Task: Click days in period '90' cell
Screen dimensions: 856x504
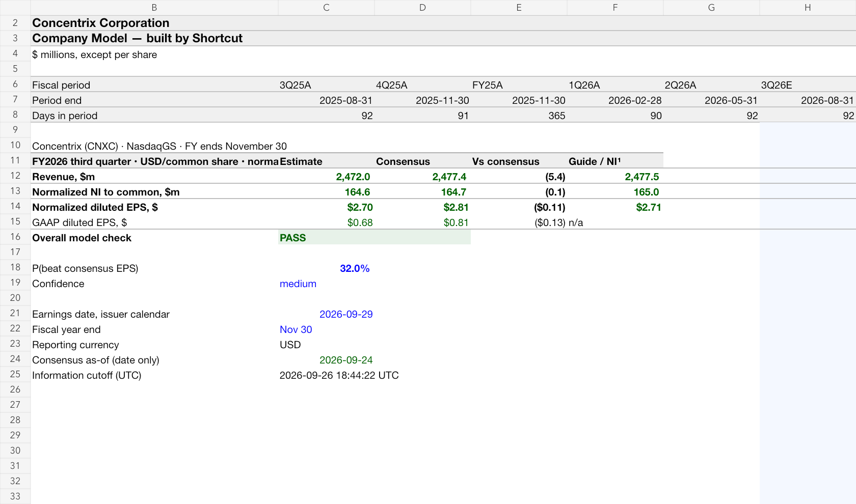Action: pos(615,115)
